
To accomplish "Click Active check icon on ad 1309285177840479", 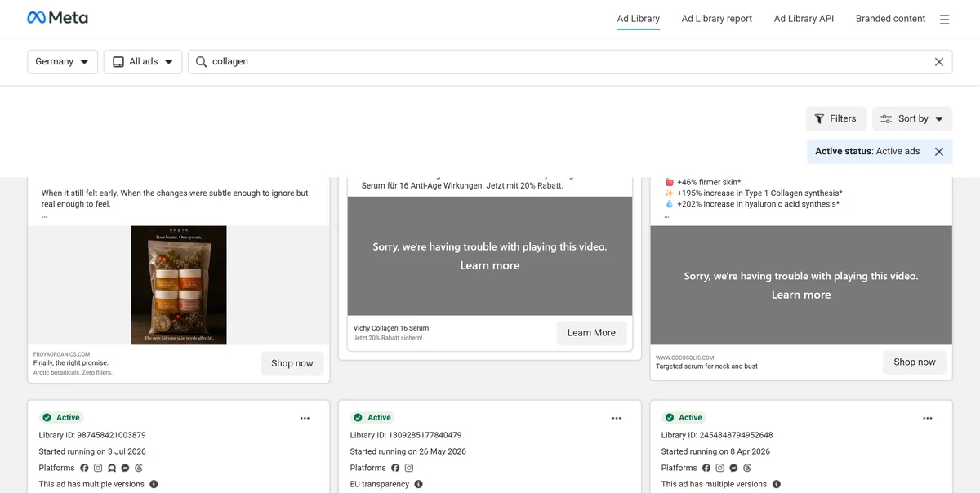I will [x=358, y=417].
